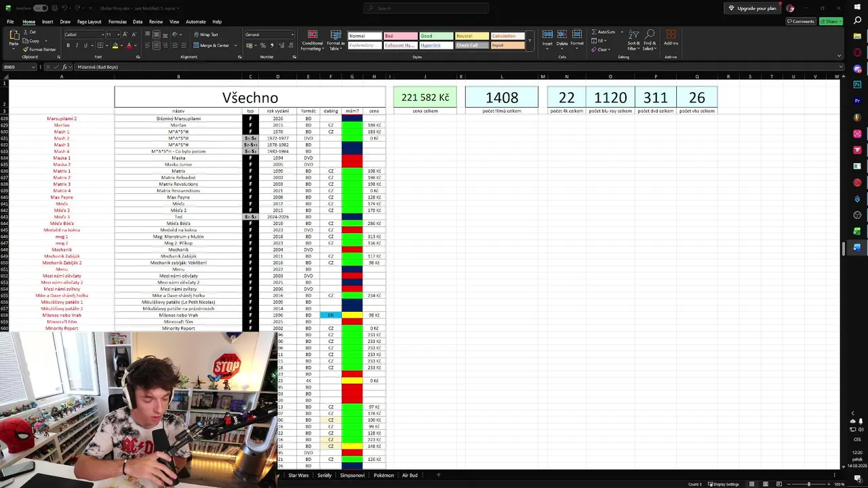Toggle Underline formatting in Font group
Screen dimensions: 868x488
(x=85, y=45)
